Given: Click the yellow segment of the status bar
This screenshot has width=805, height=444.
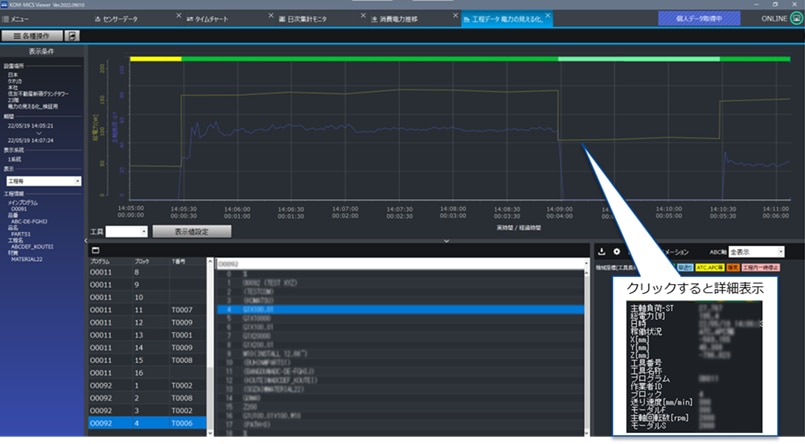Looking at the screenshot, I should tap(155, 59).
